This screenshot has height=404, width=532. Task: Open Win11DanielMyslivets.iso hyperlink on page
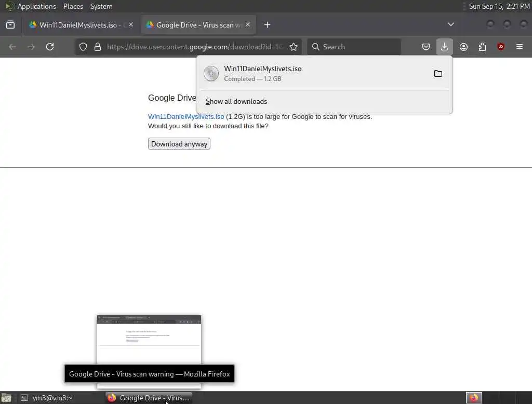[x=186, y=117]
